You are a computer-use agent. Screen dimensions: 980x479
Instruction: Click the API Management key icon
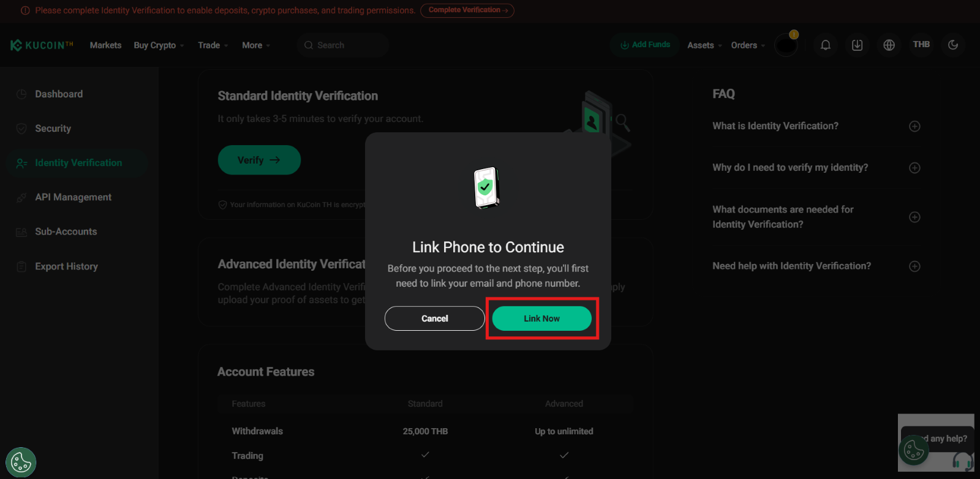21,197
